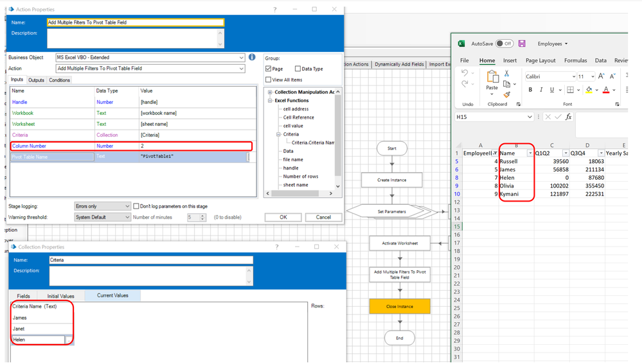Click the Save icon in Excel
The height and width of the screenshot is (364, 642).
[522, 44]
